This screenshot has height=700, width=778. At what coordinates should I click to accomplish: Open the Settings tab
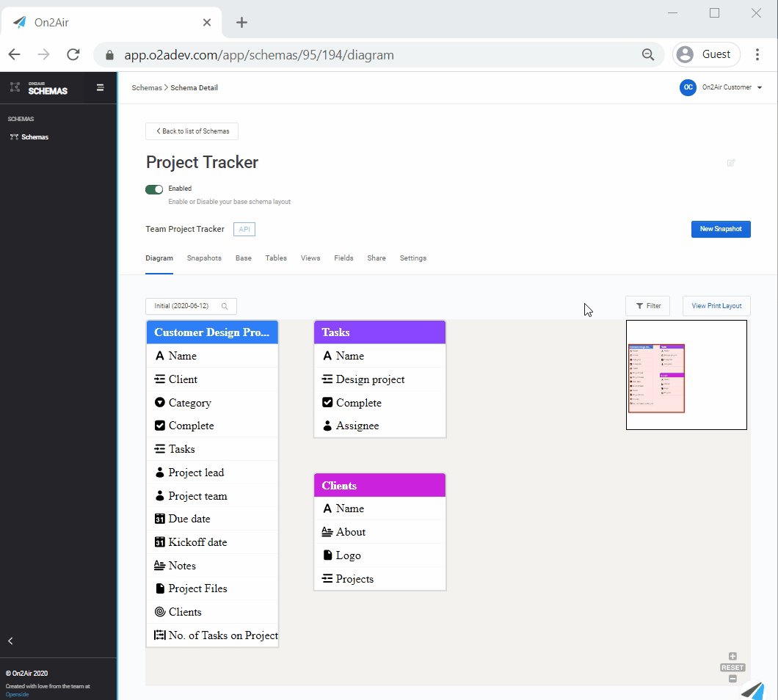pos(412,258)
